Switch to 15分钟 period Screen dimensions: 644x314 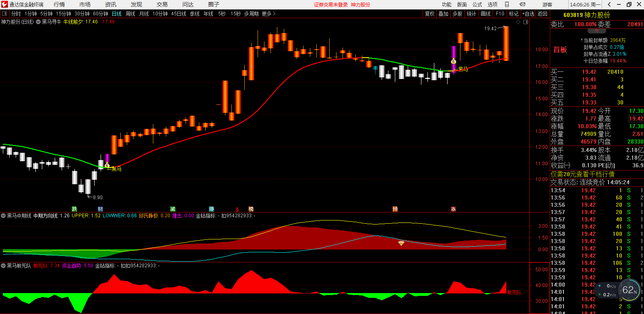pos(64,14)
